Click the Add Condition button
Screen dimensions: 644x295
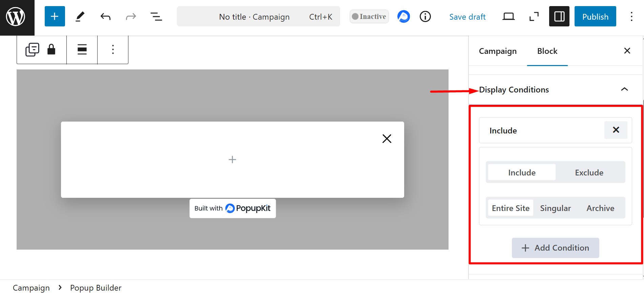click(555, 248)
